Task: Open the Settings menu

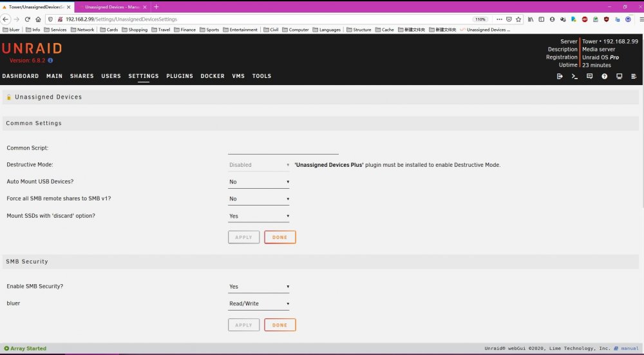Action: tap(144, 76)
